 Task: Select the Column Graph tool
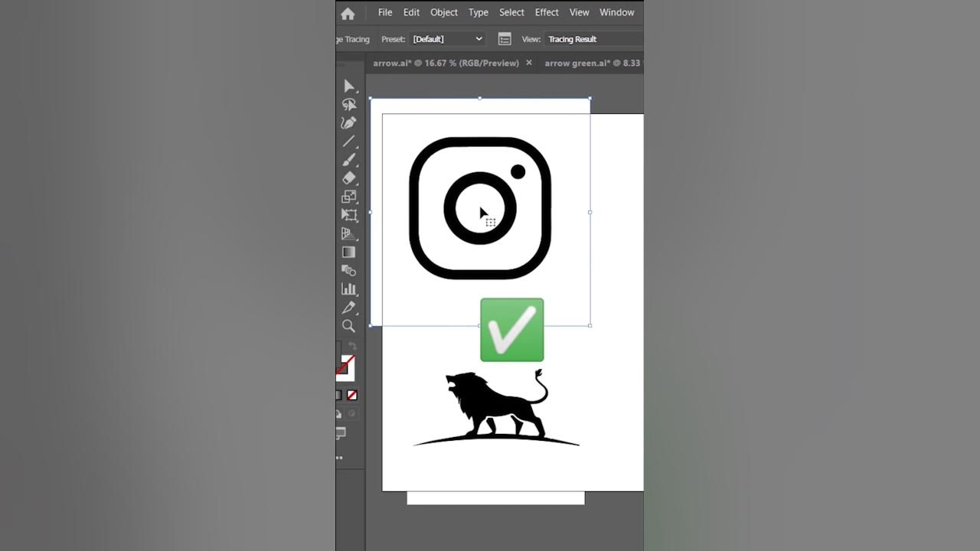tap(349, 289)
